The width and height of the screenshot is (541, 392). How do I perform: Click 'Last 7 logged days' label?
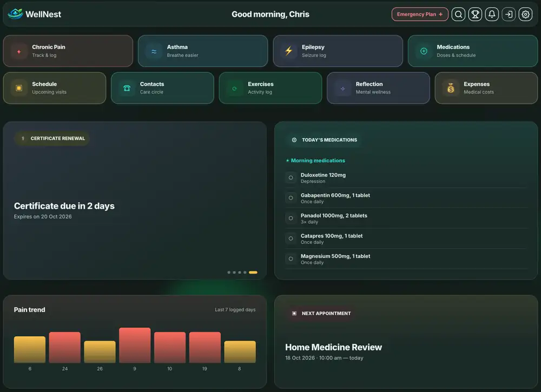click(x=235, y=310)
